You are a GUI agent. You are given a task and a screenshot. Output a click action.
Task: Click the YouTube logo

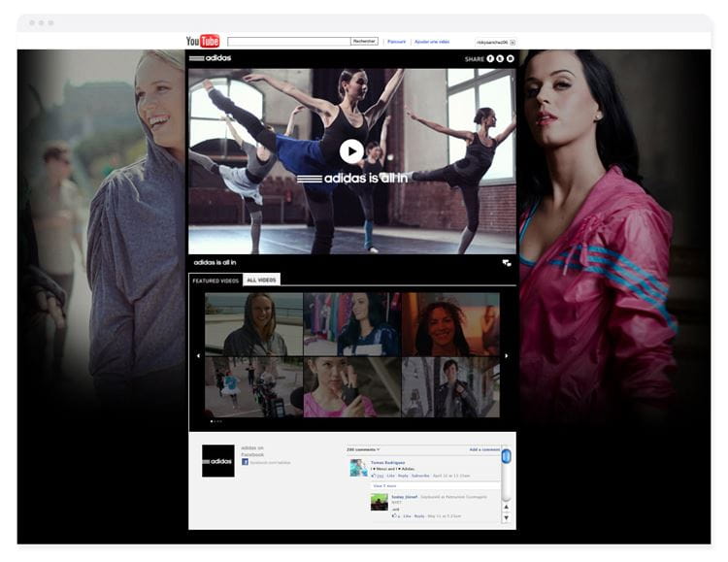pyautogui.click(x=203, y=42)
